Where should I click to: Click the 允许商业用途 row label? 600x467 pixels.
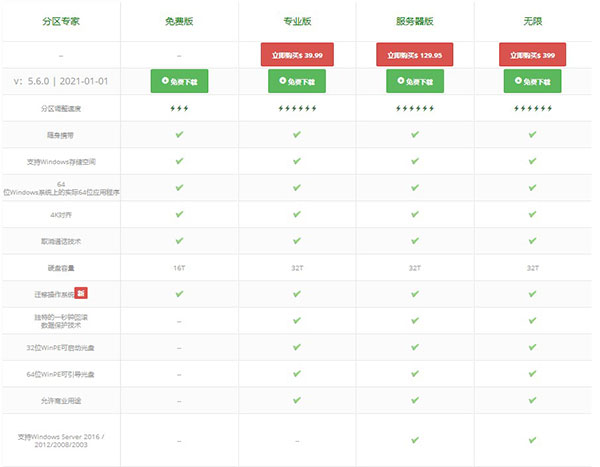coord(61,401)
